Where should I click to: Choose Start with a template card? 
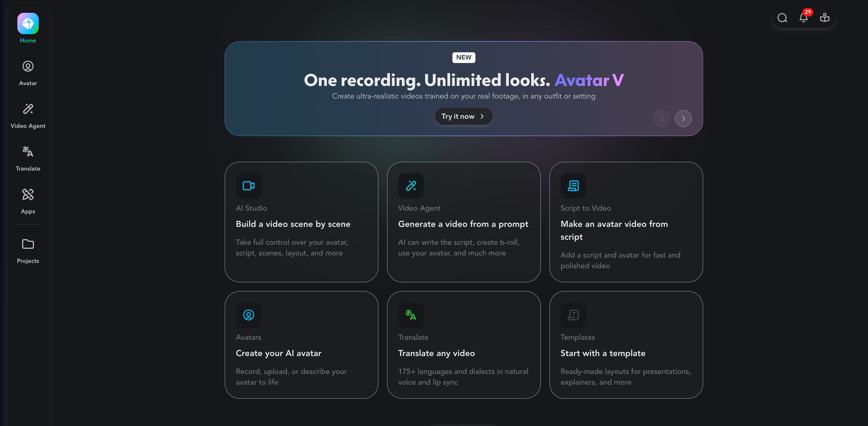point(626,345)
